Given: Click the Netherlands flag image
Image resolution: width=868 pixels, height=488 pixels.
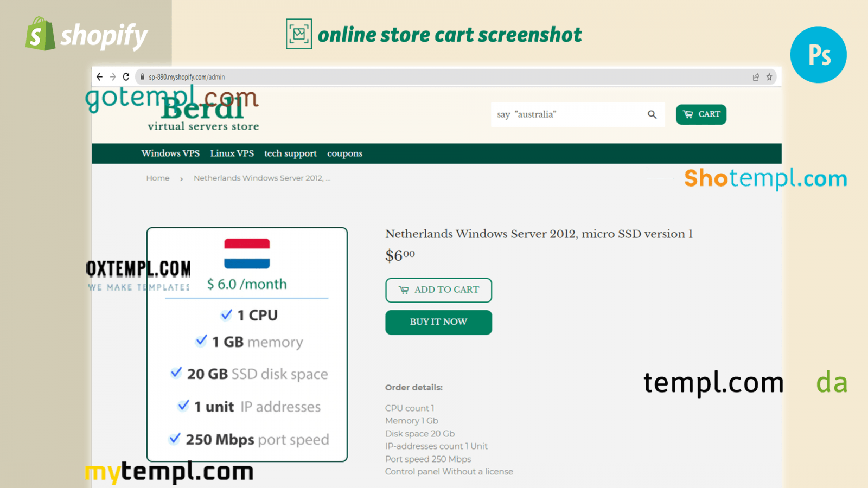Looking at the screenshot, I should (x=247, y=254).
